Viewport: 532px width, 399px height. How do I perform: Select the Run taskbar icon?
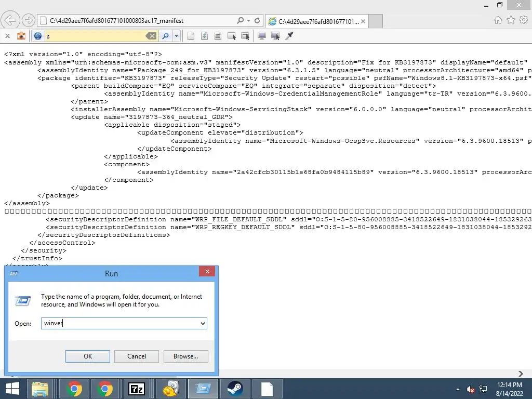click(x=203, y=389)
